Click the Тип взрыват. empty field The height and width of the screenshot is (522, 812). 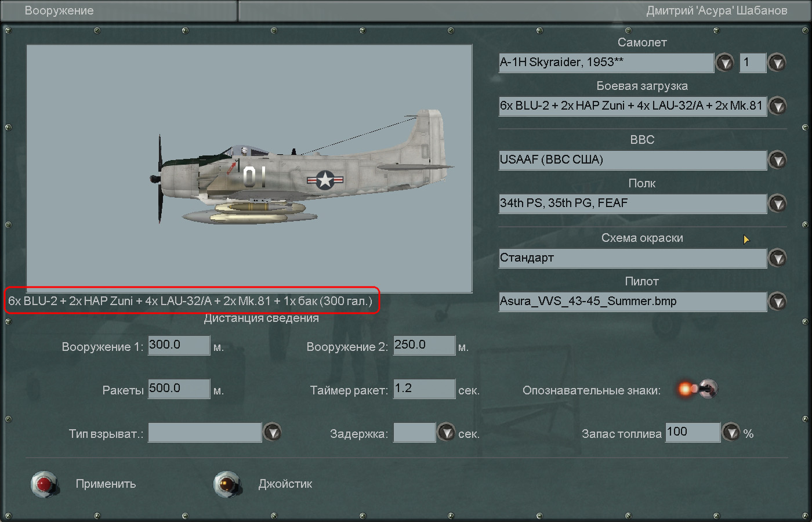[205, 432]
